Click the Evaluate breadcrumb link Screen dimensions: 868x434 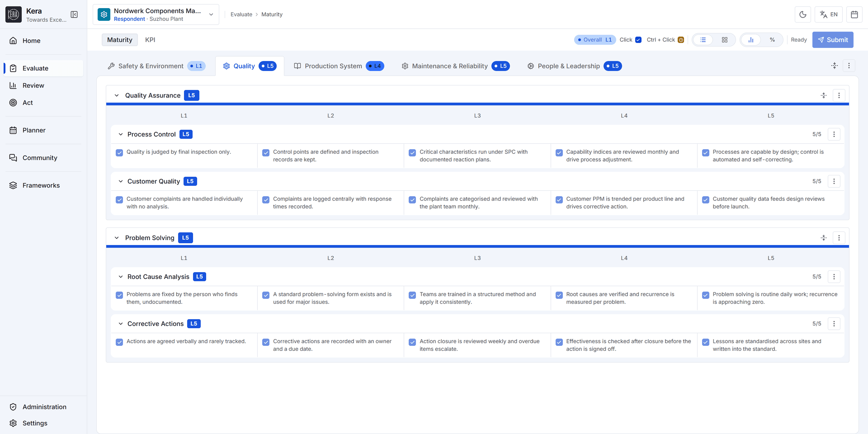click(241, 14)
